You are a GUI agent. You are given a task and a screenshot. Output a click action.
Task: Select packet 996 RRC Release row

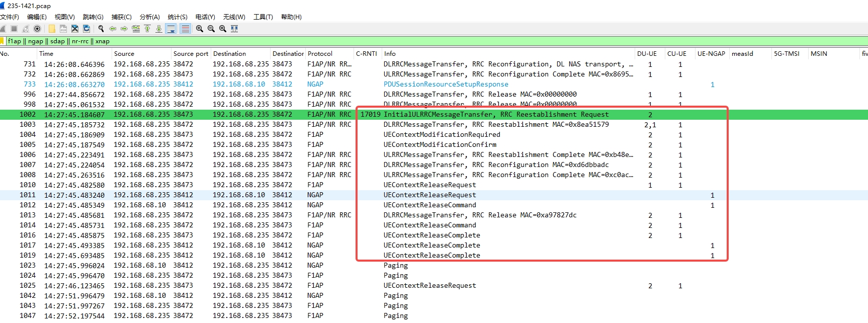(x=434, y=95)
